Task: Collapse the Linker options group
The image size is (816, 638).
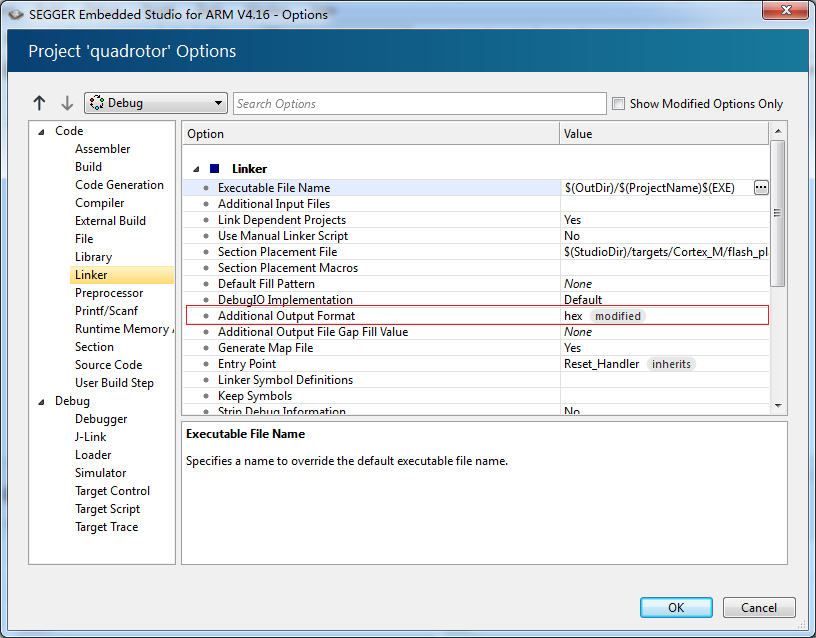Action: point(196,169)
